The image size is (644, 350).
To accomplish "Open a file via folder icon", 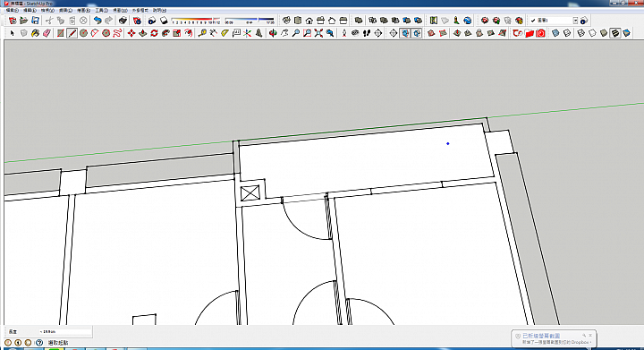I will pyautogui.click(x=24, y=20).
